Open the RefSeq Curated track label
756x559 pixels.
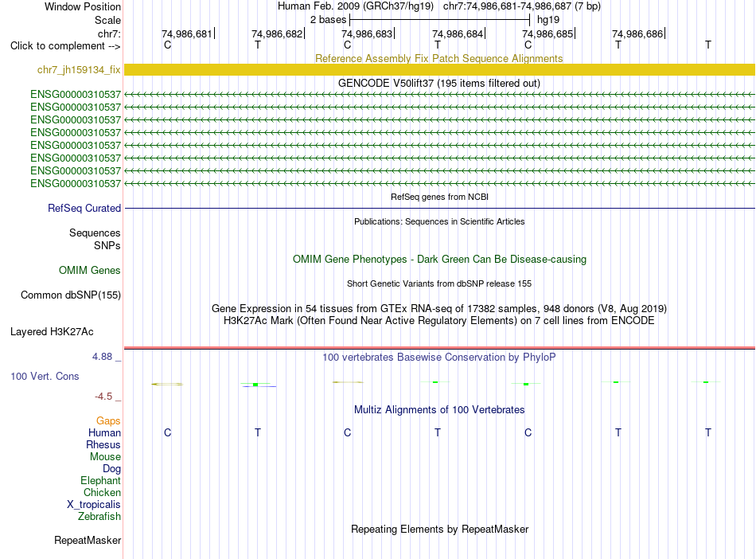[84, 209]
